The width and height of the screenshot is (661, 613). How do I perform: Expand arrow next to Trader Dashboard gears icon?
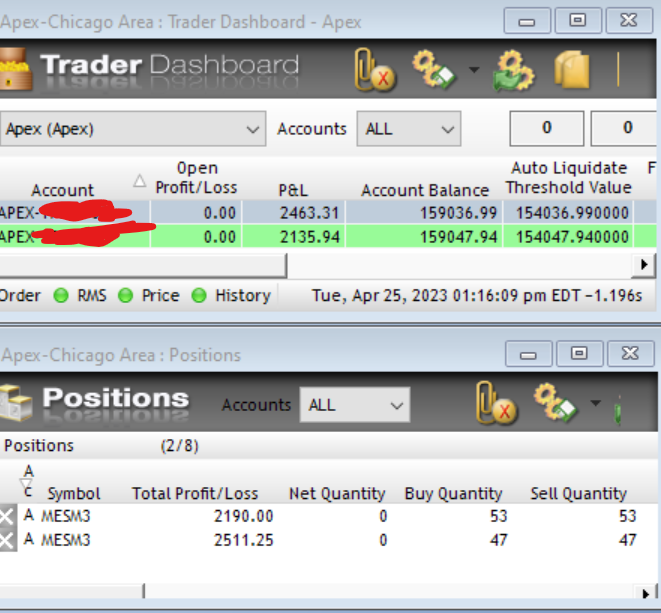click(474, 70)
